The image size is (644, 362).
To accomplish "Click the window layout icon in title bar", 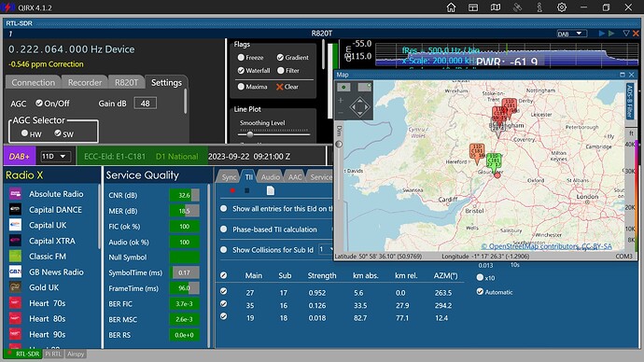I will (x=473, y=7).
